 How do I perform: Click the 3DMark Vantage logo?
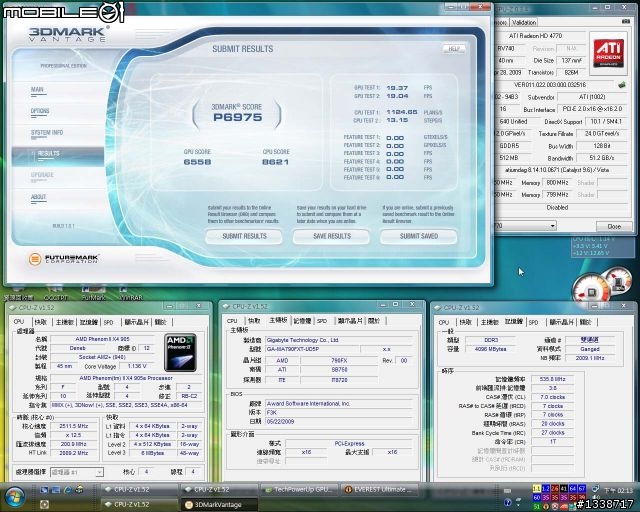tap(68, 34)
